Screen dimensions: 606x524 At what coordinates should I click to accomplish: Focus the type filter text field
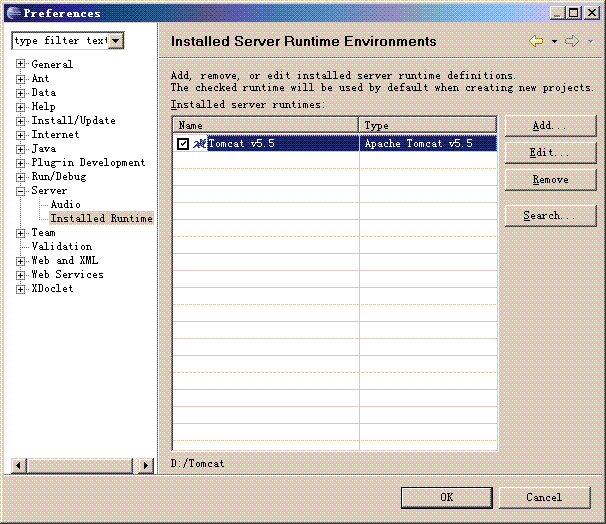tap(60, 41)
